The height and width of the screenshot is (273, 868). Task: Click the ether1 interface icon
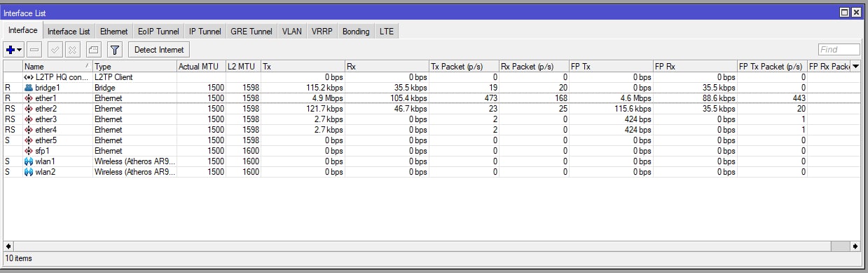29,98
